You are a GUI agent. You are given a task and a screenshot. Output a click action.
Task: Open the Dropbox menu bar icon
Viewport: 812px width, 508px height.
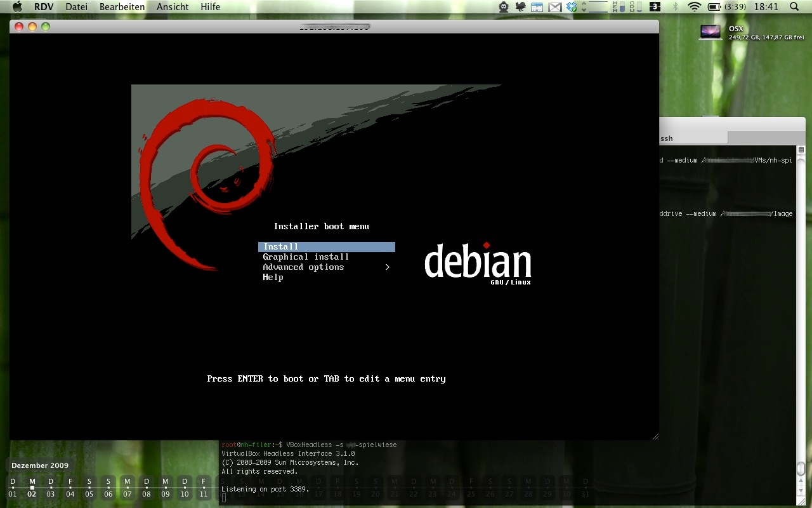click(572, 7)
